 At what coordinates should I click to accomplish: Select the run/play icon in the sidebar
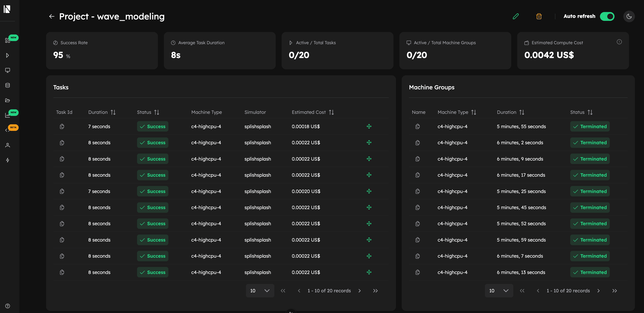[7, 55]
